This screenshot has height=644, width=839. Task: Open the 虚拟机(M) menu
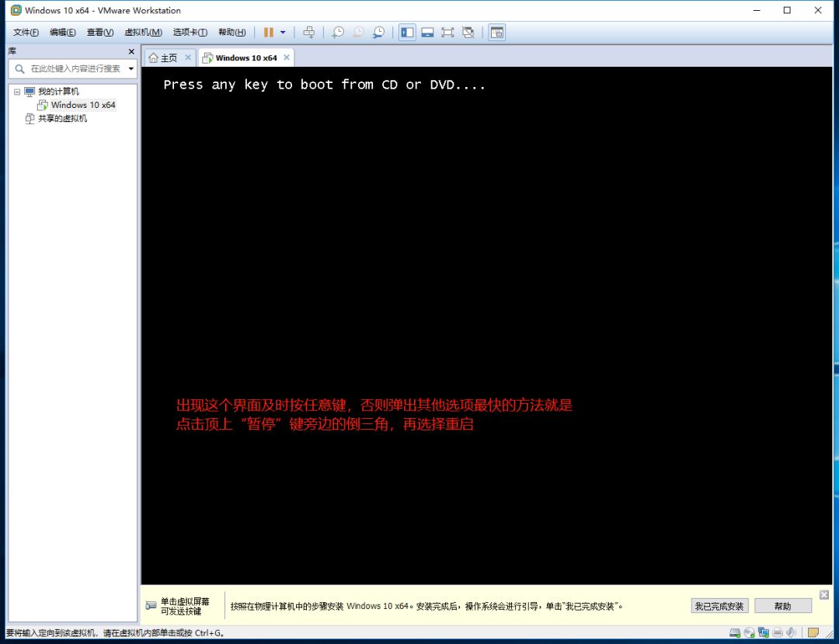tap(143, 32)
